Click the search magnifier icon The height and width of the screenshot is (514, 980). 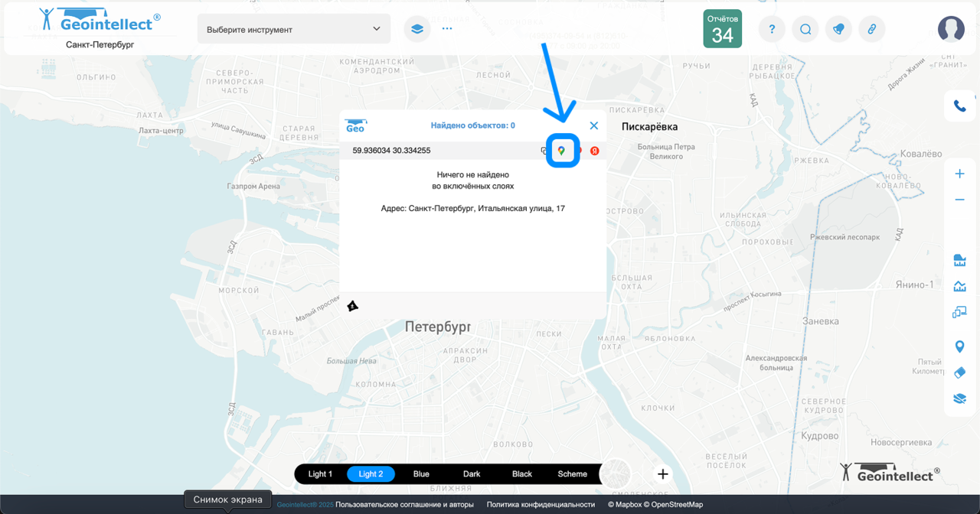805,29
